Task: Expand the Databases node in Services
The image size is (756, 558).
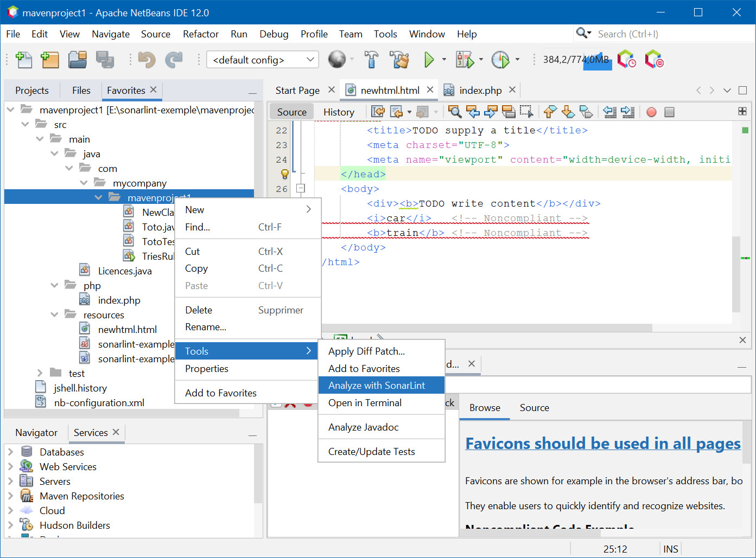Action: pyautogui.click(x=11, y=452)
